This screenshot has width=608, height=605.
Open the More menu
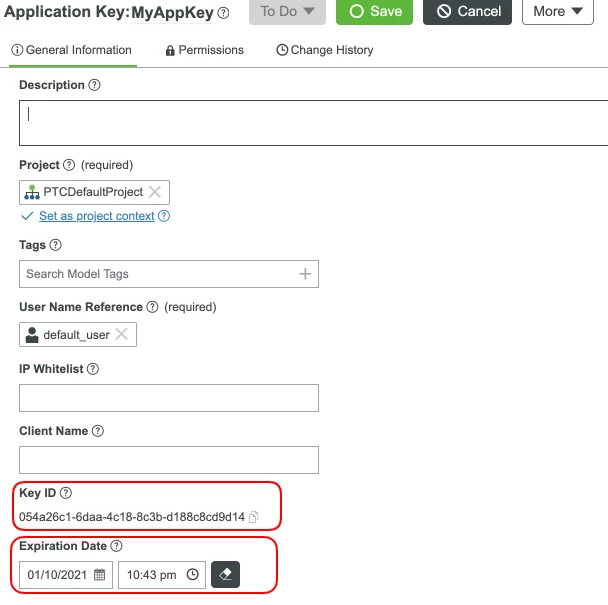point(558,11)
